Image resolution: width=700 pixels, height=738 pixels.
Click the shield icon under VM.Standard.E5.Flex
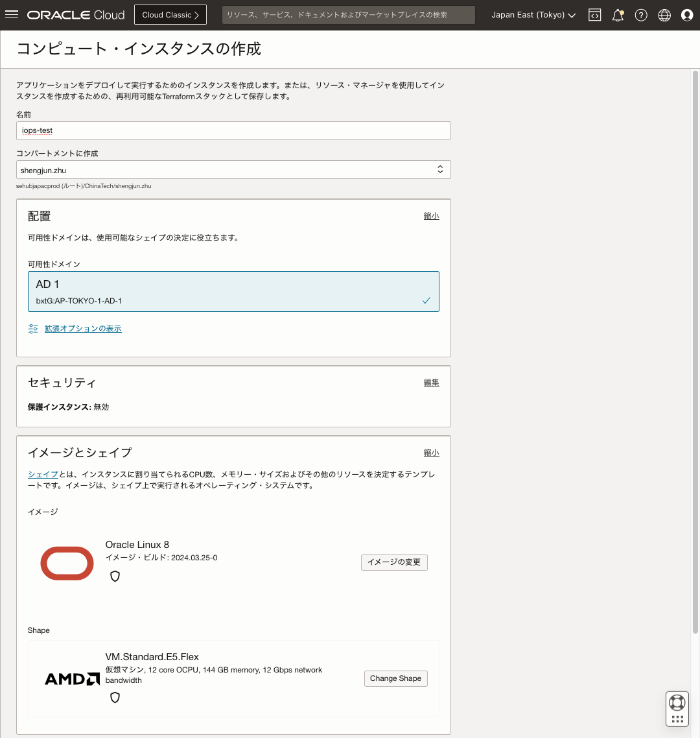click(115, 698)
